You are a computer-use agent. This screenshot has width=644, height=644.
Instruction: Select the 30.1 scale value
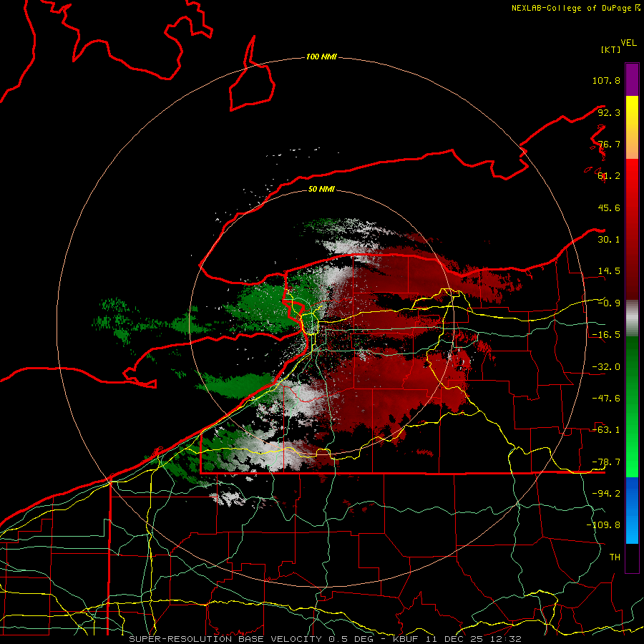coord(609,240)
